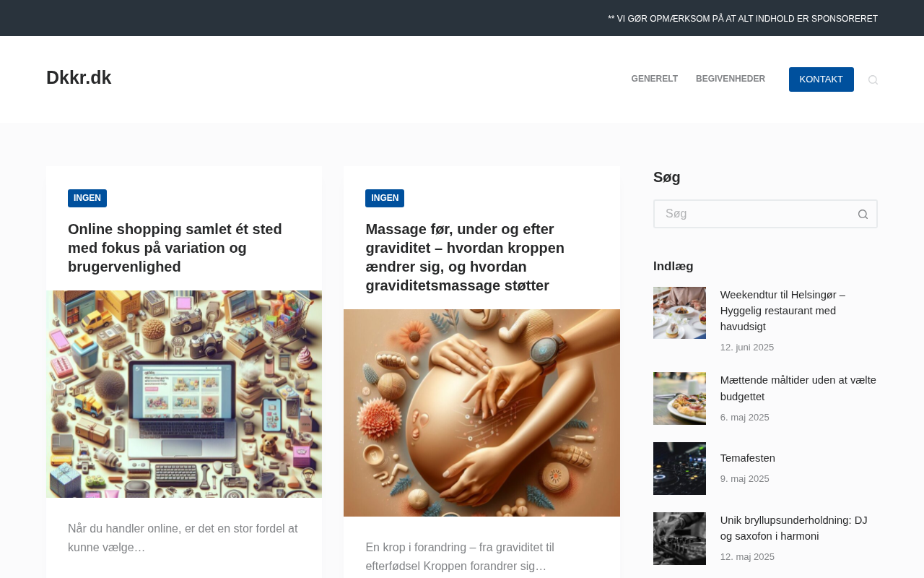924x578 pixels.
Task: Click the online shopping featured image
Action: tap(184, 394)
